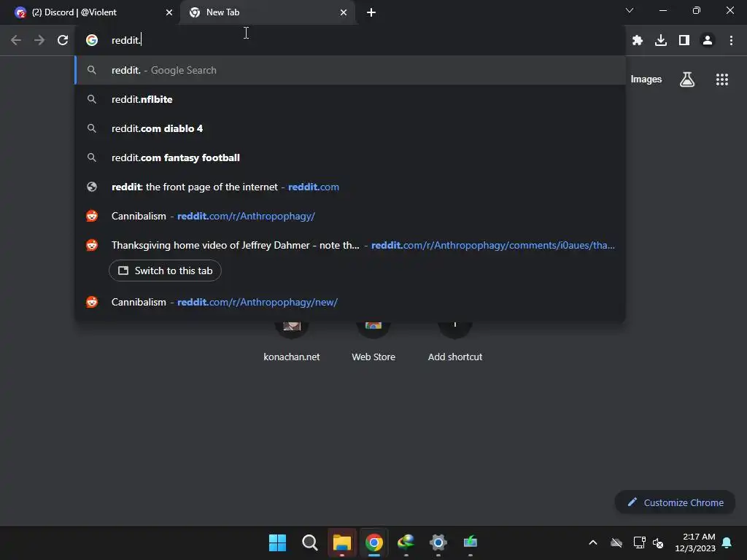Open the Search Labs flask icon

(x=687, y=79)
